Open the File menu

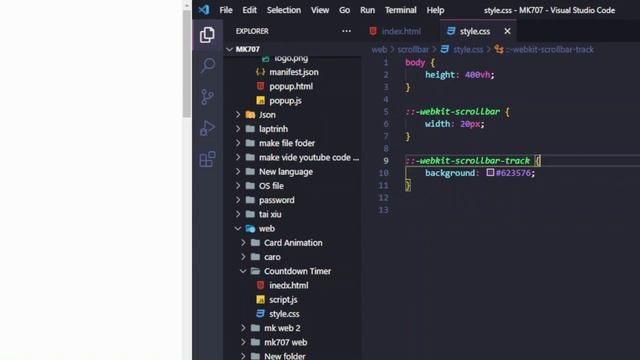click(x=226, y=10)
